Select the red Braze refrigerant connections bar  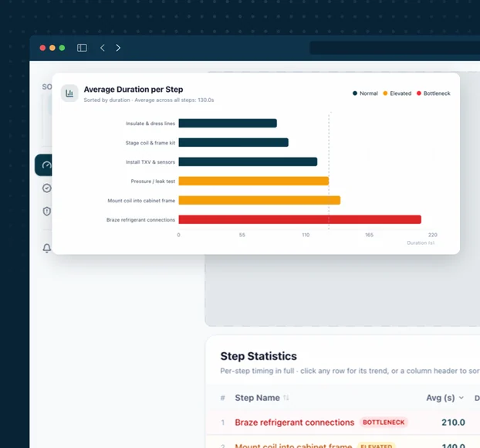coord(300,219)
